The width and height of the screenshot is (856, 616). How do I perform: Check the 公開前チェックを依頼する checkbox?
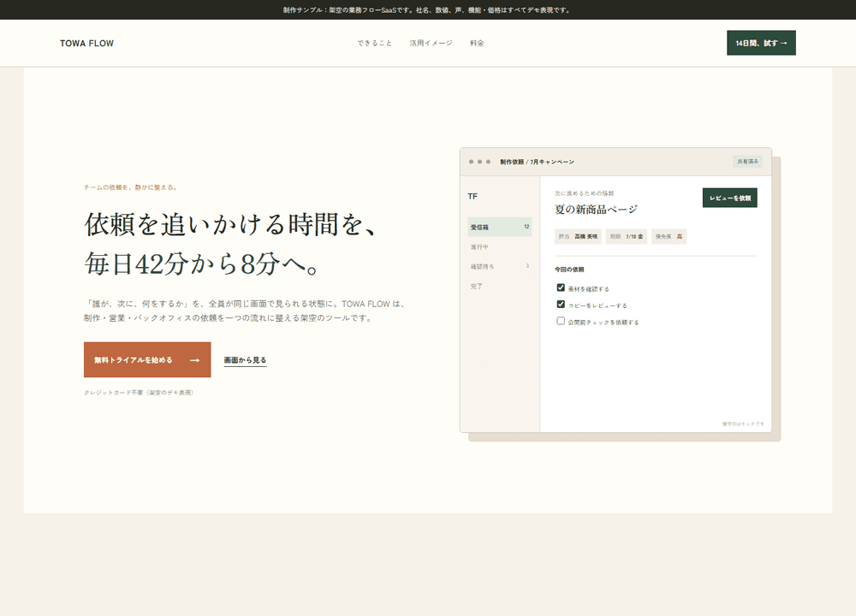coord(561,321)
